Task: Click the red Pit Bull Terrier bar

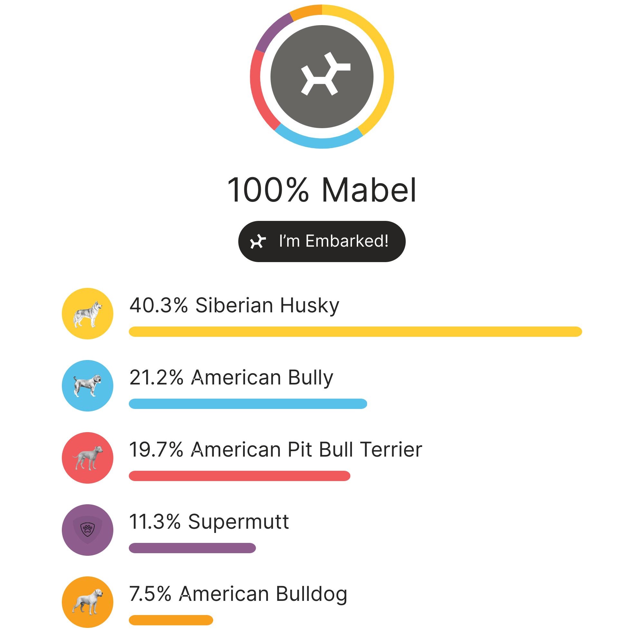Action: click(x=239, y=476)
